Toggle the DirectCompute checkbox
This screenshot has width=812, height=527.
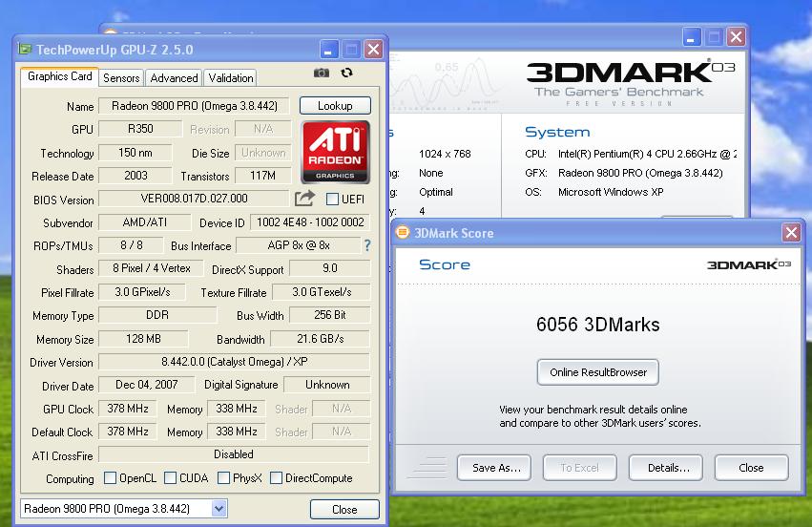pyautogui.click(x=276, y=477)
